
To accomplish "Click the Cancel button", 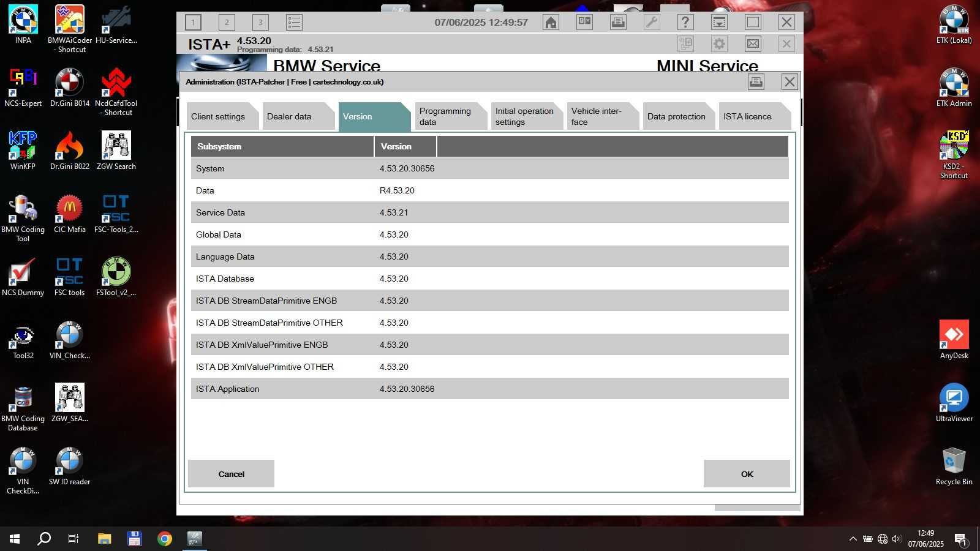I will [x=231, y=474].
